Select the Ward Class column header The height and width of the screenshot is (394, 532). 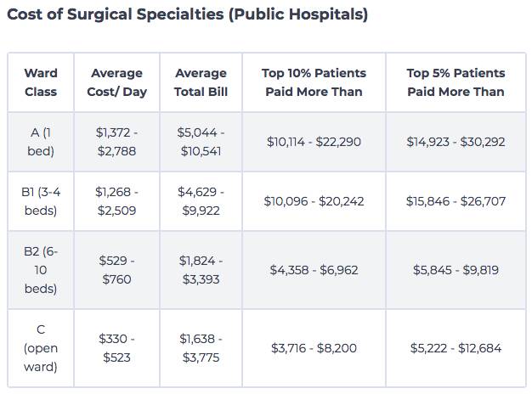pyautogui.click(x=41, y=82)
